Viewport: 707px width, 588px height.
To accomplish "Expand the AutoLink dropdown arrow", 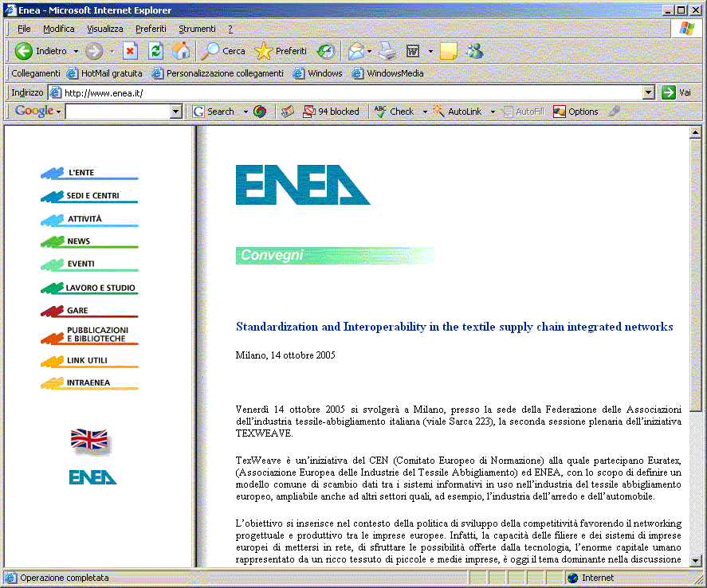I will [493, 112].
